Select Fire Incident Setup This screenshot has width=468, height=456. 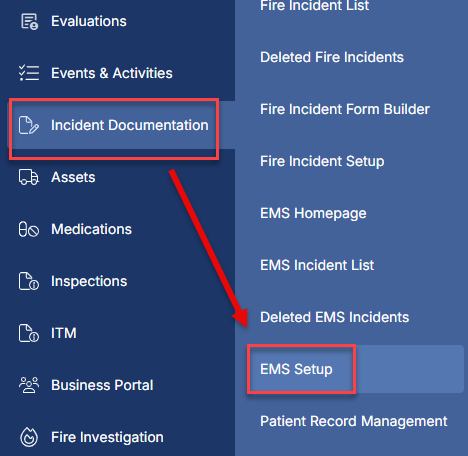(x=322, y=161)
